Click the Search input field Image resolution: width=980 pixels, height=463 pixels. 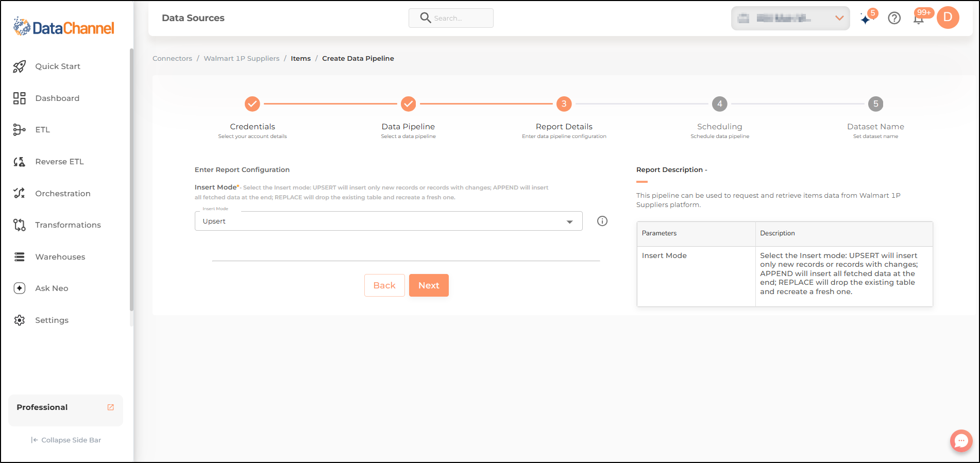(x=451, y=18)
